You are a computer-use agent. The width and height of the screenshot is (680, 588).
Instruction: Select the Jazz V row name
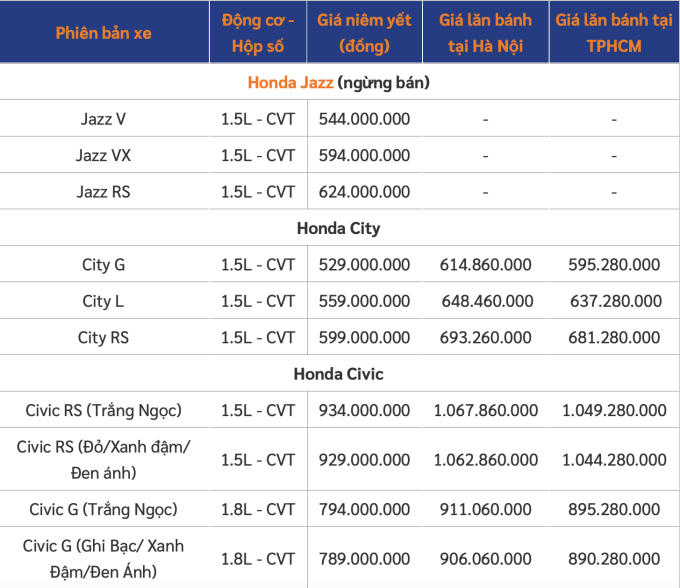pyautogui.click(x=103, y=119)
